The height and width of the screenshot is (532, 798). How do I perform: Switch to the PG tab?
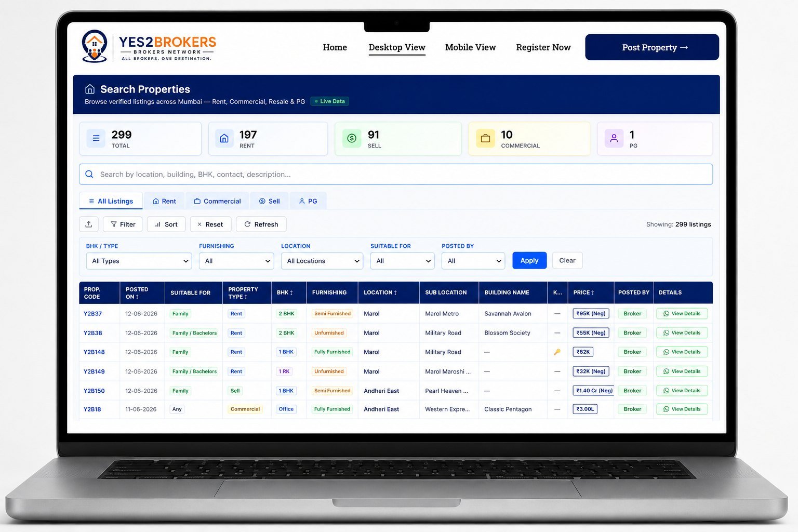tap(308, 201)
